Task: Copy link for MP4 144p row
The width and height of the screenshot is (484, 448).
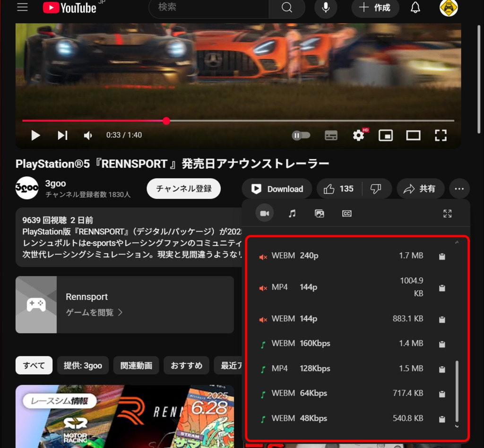Action: click(x=442, y=288)
